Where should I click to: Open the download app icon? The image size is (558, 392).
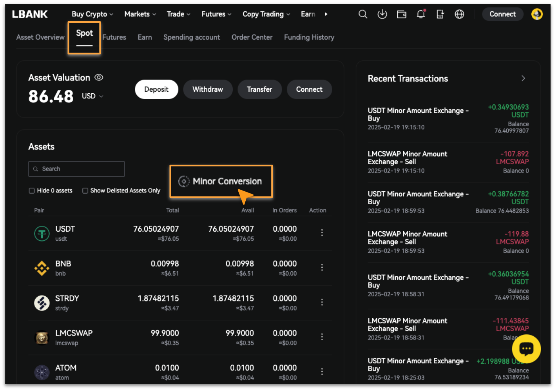click(382, 15)
